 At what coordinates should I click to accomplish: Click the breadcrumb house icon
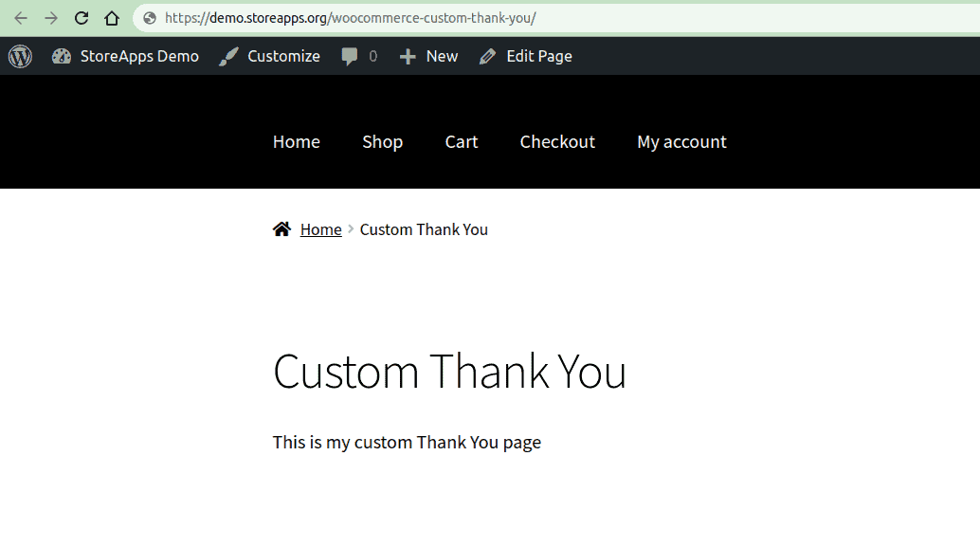[281, 229]
